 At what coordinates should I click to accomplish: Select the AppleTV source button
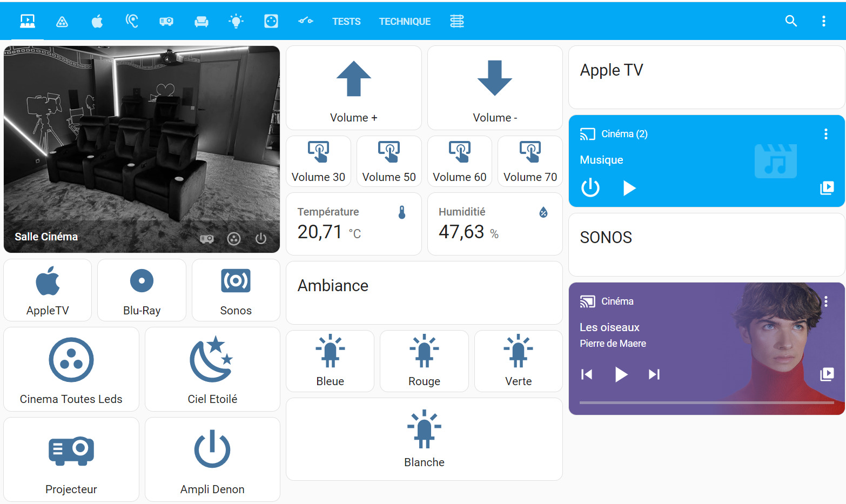tap(48, 290)
